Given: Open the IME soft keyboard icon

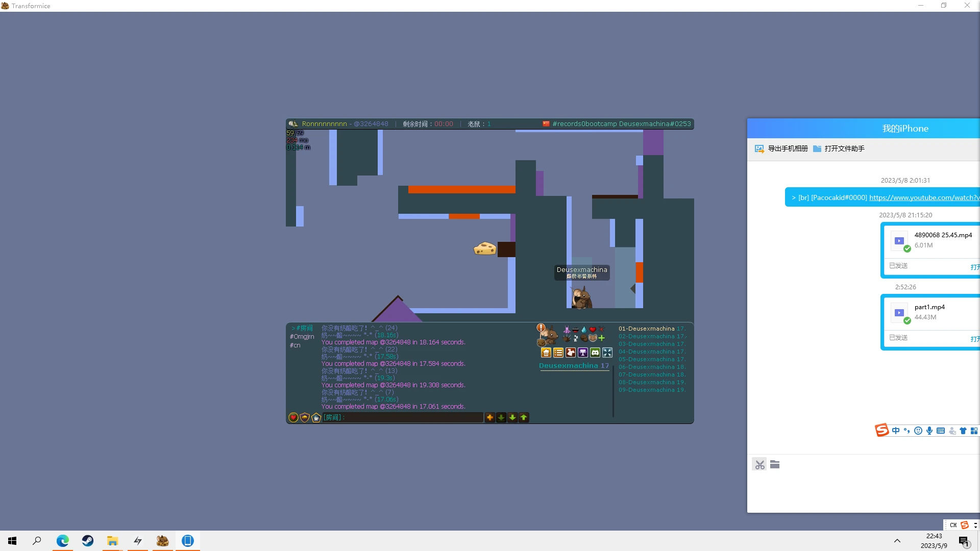Looking at the screenshot, I should 941,431.
